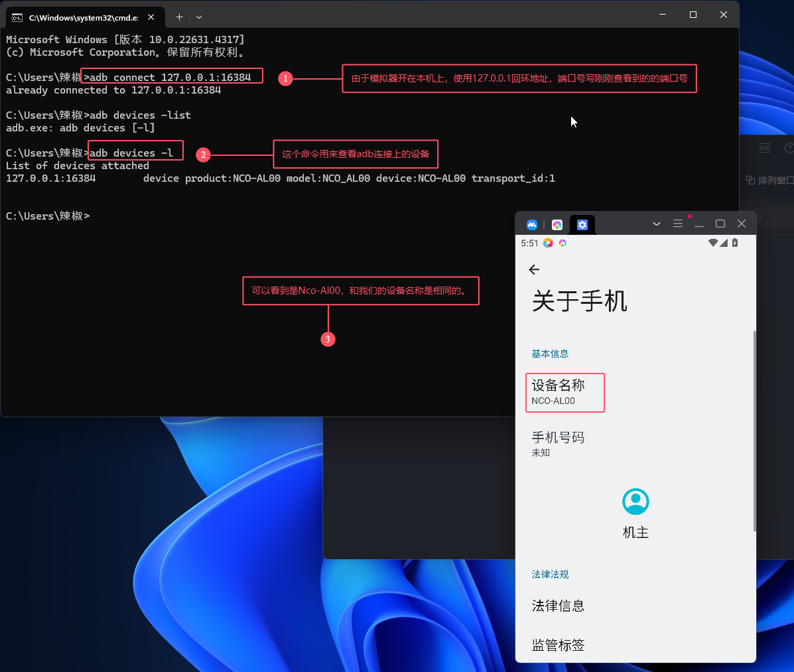Tap the Wi-Fi status icon in Android bar
The height and width of the screenshot is (672, 794).
coord(713,243)
